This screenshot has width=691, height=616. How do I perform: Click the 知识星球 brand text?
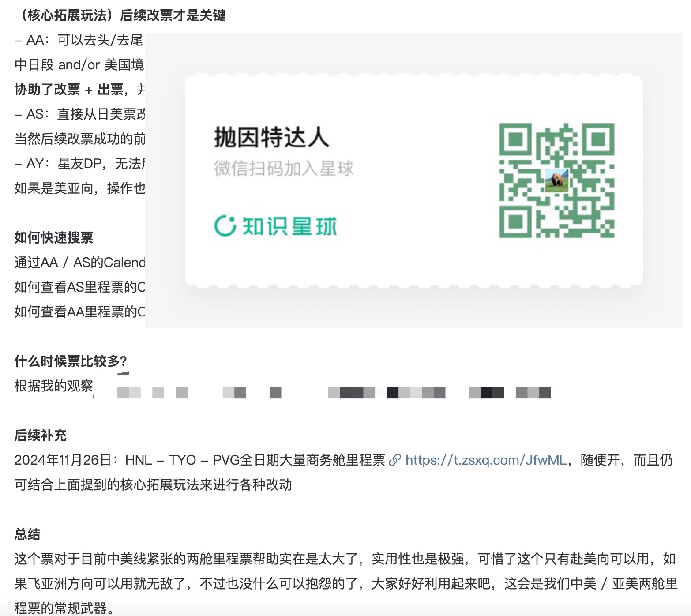tap(289, 226)
